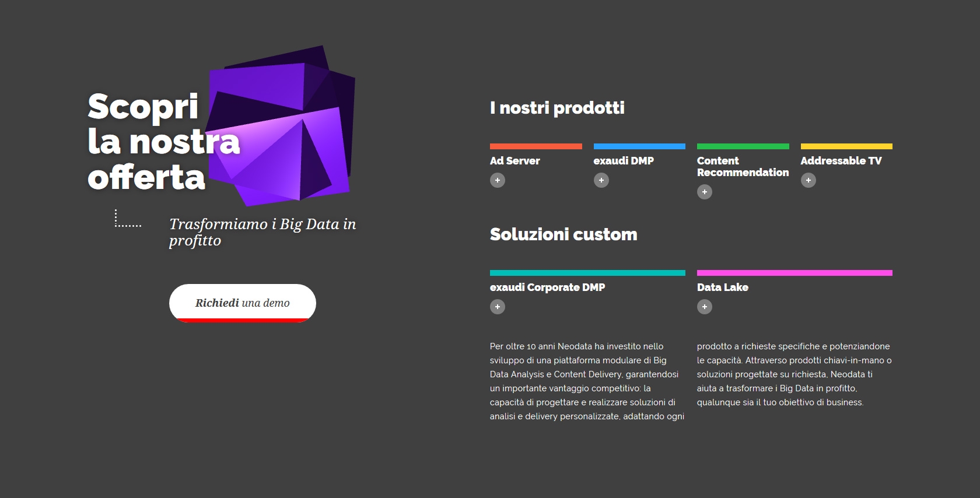
Task: Expand exaudi Corporate DMP plus icon
Action: (x=498, y=307)
